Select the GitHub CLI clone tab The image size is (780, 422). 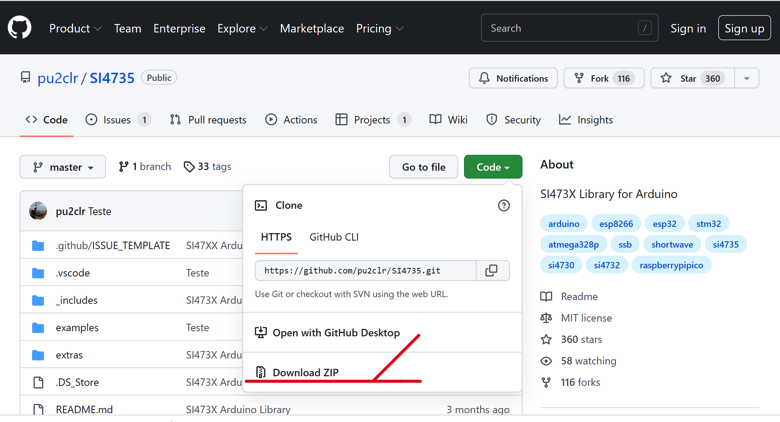coord(334,237)
